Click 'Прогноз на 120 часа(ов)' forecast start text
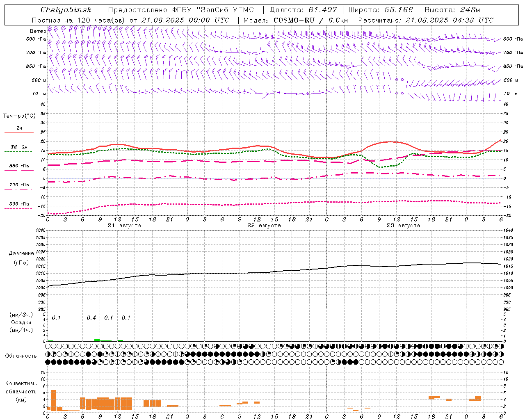 pyautogui.click(x=79, y=20)
